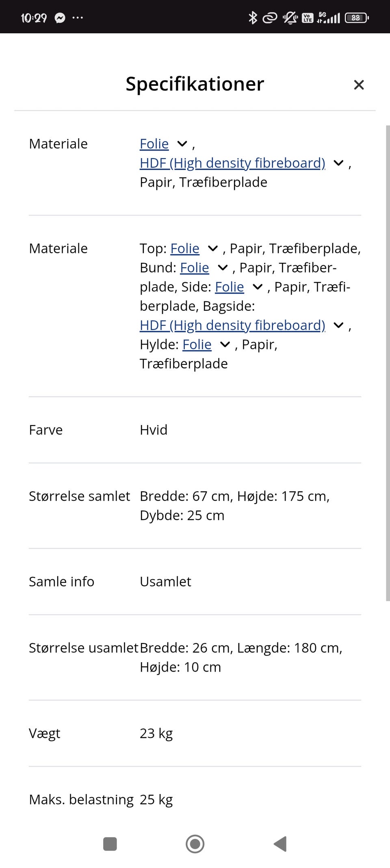Tap the muted notifications icon
Screen dimensions: 390x868
coord(290,17)
